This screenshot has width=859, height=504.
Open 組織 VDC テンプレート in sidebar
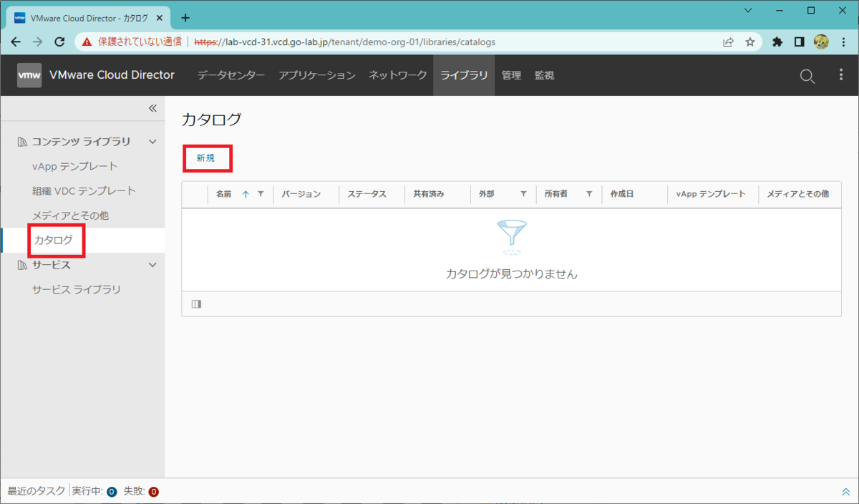[x=84, y=191]
